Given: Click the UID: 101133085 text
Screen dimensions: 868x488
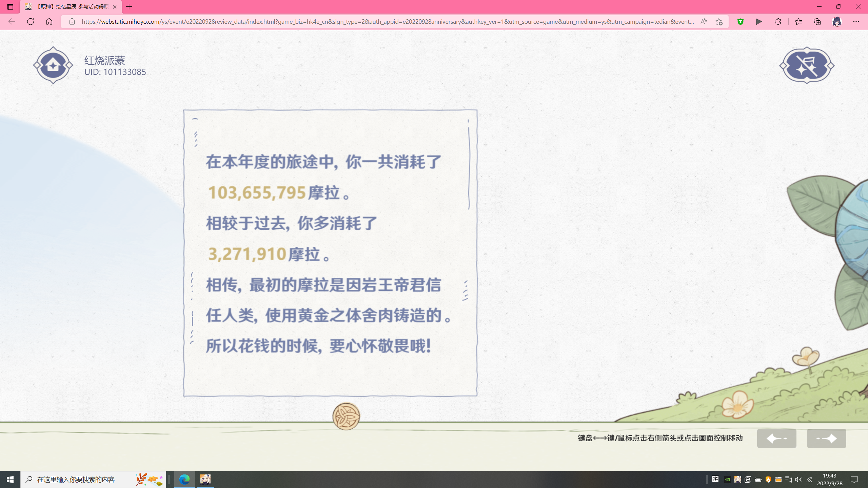Looking at the screenshot, I should point(115,72).
